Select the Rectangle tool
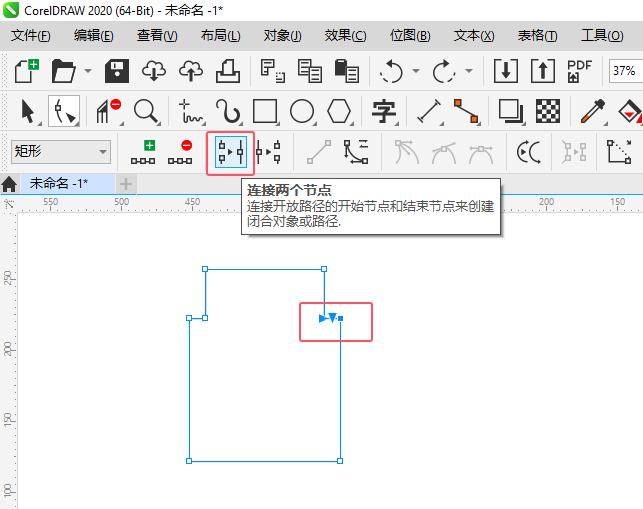Screen dimensions: 643x509 coord(265,111)
